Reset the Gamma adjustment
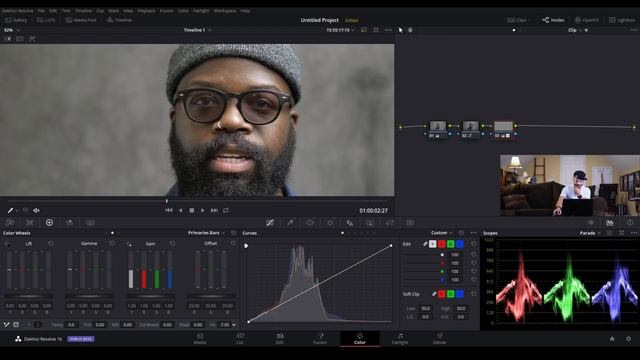 coord(112,243)
